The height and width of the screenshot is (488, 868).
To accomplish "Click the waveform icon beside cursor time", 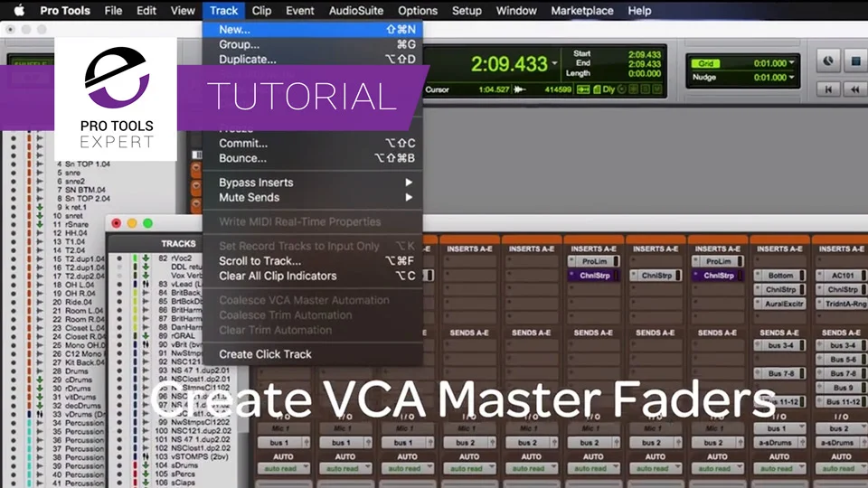I will 519,89.
